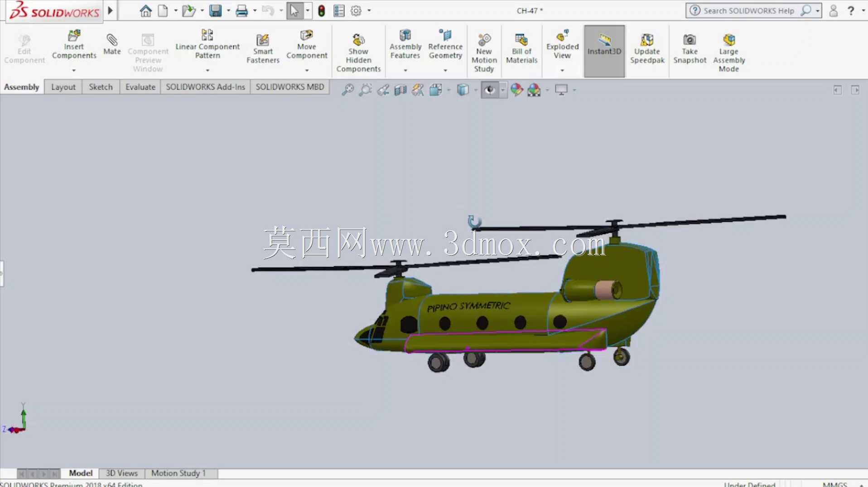Open View Settings monitor icon
This screenshot has width=868, height=487.
click(561, 90)
